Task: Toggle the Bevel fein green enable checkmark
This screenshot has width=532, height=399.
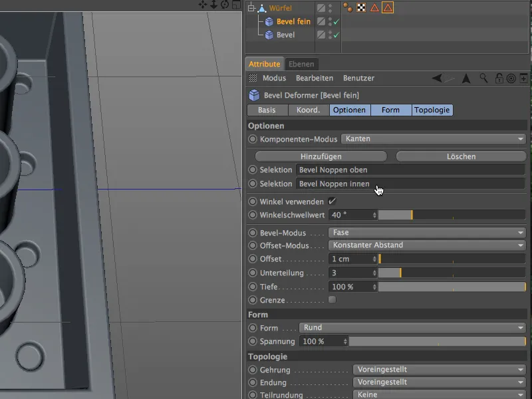Action: tap(336, 22)
